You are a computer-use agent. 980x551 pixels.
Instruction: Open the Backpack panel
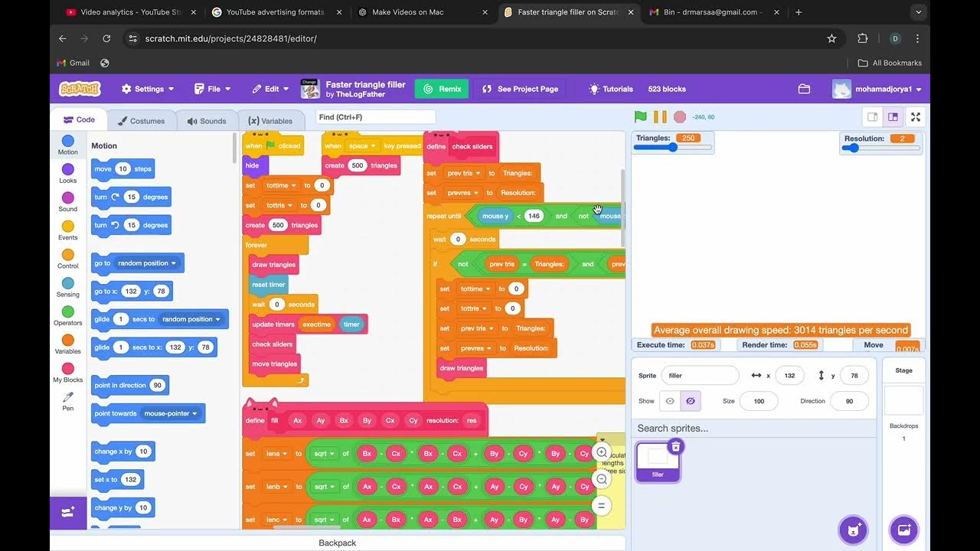(x=338, y=543)
